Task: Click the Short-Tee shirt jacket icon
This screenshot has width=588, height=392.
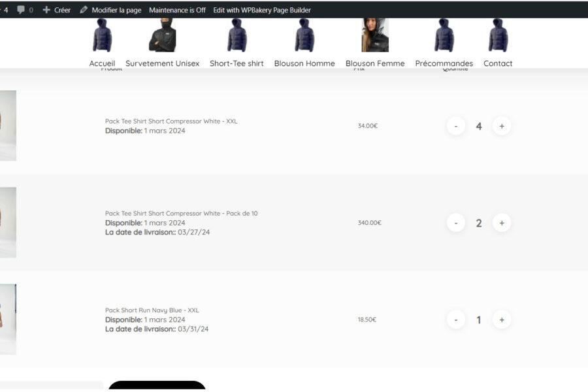Action: 237,35
